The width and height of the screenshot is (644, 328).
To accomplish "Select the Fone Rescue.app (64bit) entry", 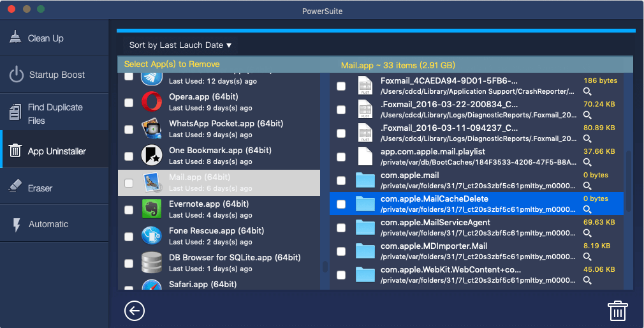I will coord(219,236).
